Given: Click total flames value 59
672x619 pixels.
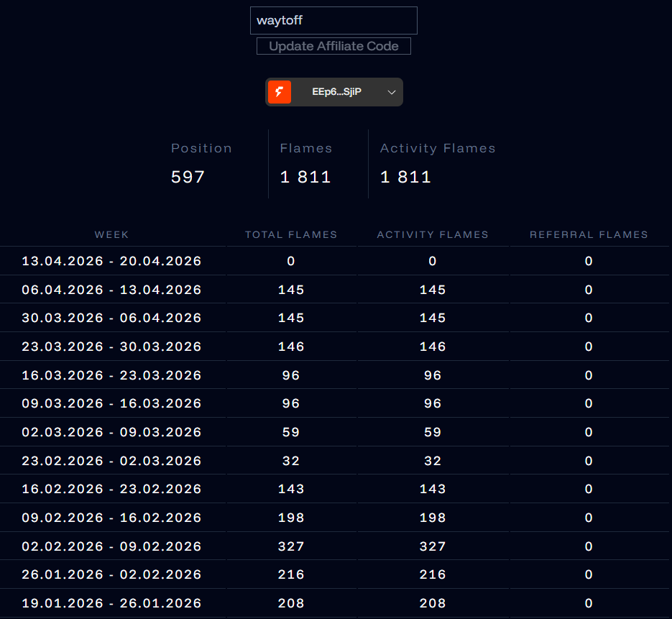Looking at the screenshot, I should point(291,432).
